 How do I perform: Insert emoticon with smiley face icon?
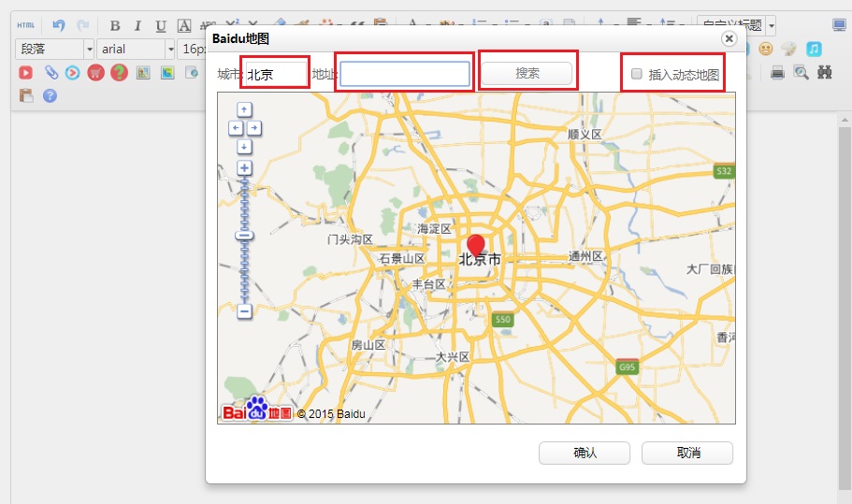(x=766, y=49)
